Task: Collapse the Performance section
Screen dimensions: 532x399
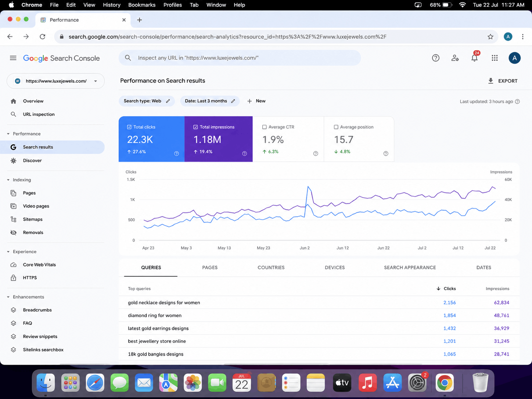Action: pos(8,134)
